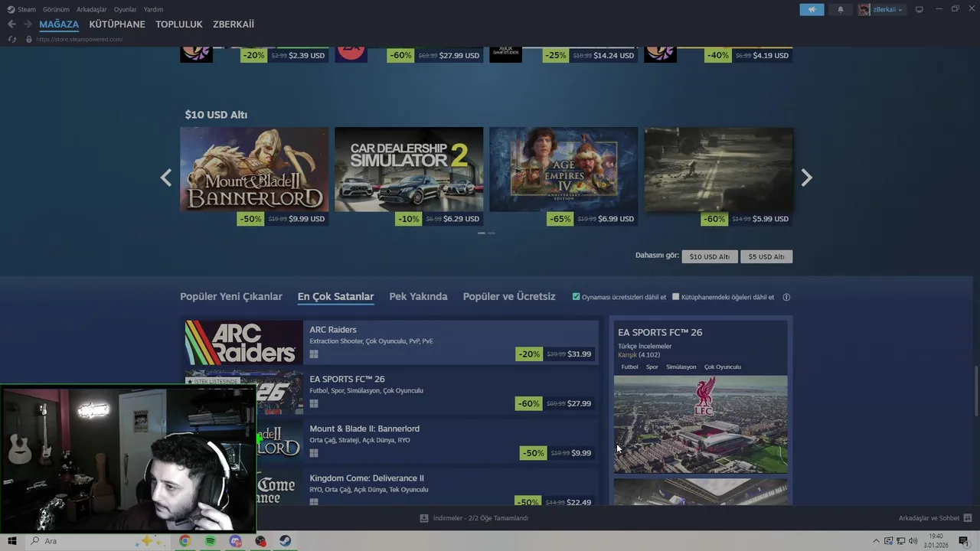This screenshot has height=551, width=980.
Task: Open the Görünüm menu
Action: point(56,9)
